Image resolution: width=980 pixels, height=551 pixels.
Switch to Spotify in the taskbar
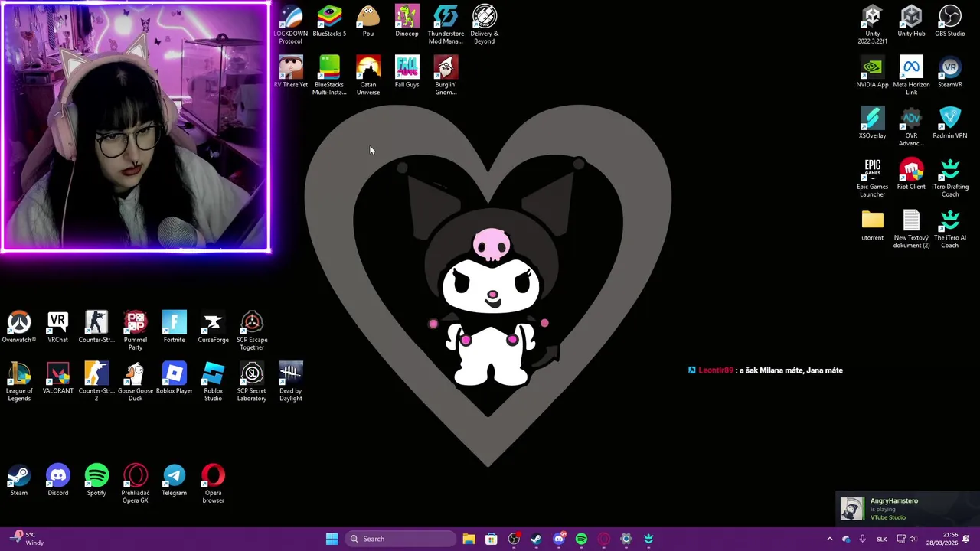[x=581, y=539]
